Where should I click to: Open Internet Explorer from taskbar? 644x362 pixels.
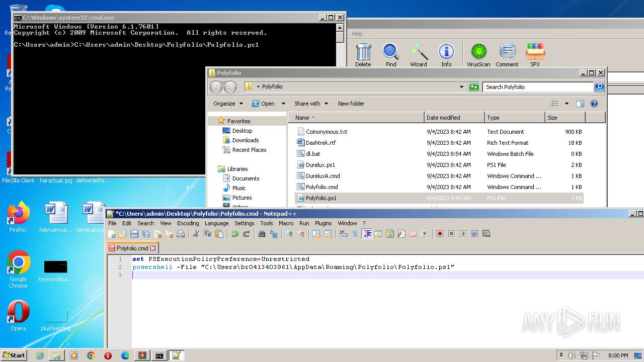click(40, 355)
